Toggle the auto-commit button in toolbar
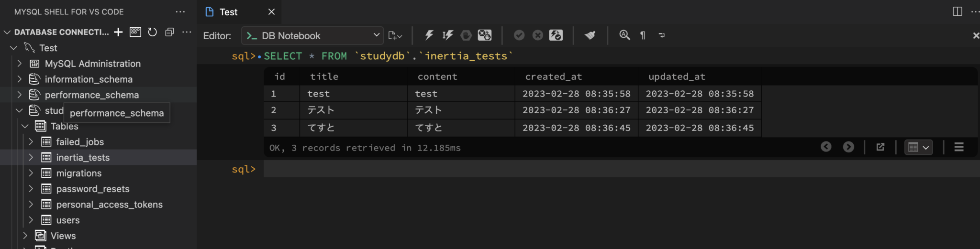The width and height of the screenshot is (980, 249). pos(556,35)
